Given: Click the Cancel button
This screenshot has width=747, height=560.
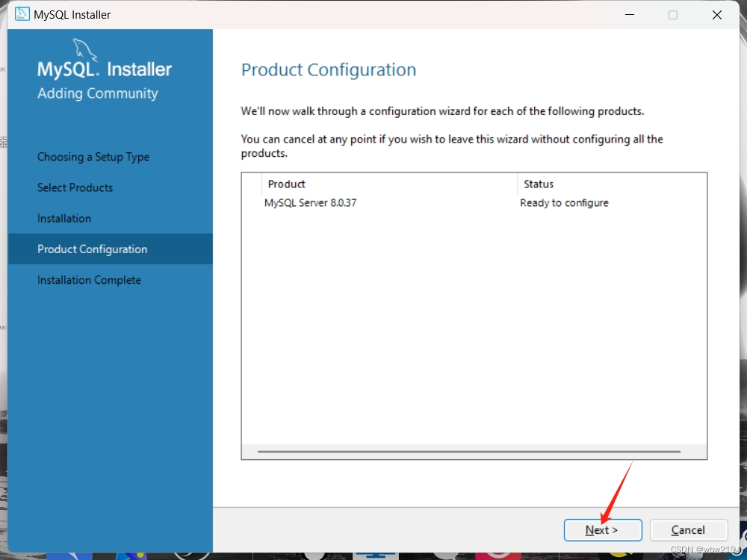Looking at the screenshot, I should (x=689, y=529).
